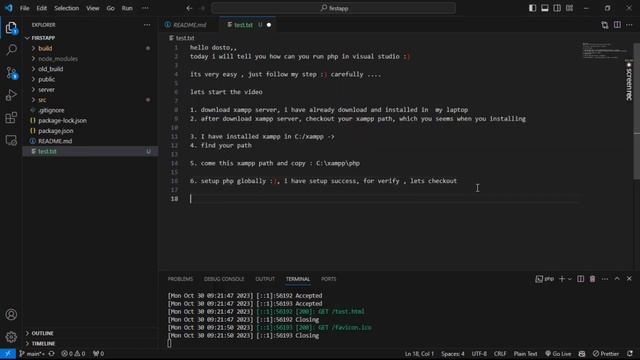Open the notifications bell in status bar

[x=630, y=353]
